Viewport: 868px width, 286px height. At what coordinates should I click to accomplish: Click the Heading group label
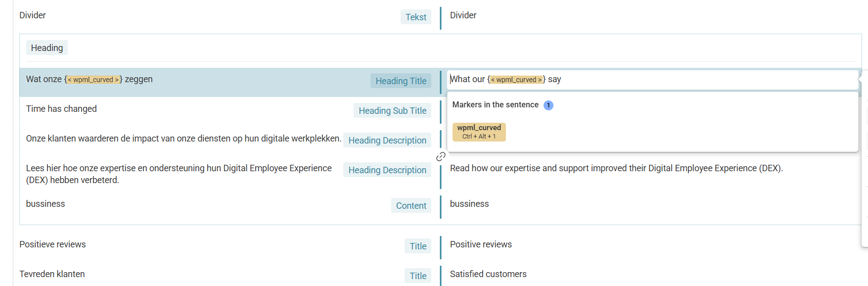[47, 48]
